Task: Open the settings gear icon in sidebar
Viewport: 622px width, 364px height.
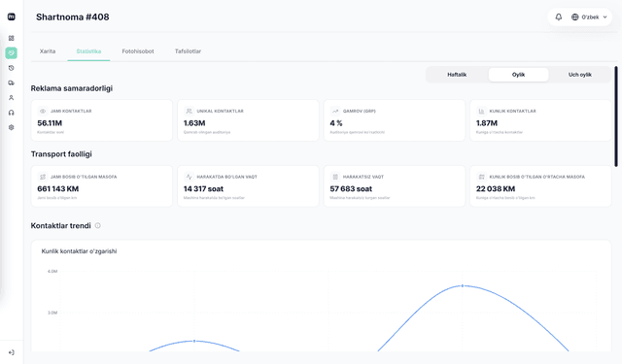Action: pyautogui.click(x=11, y=127)
